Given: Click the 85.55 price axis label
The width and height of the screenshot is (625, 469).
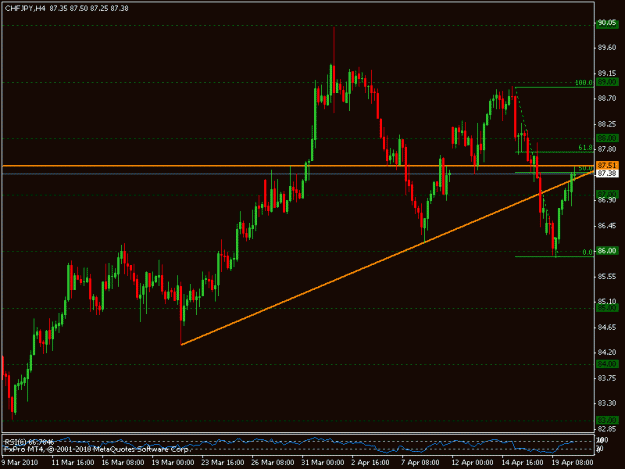Looking at the screenshot, I should coord(607,277).
